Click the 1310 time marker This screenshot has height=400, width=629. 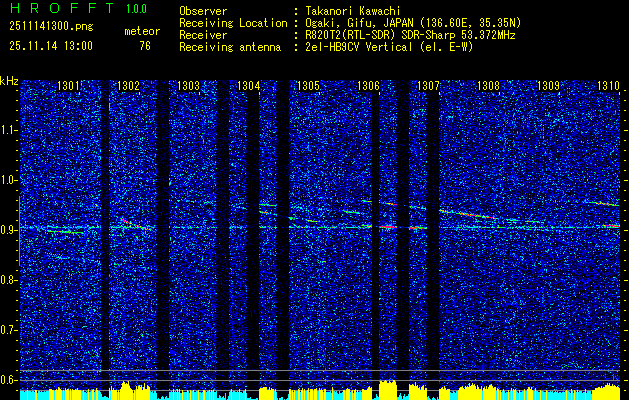point(608,85)
